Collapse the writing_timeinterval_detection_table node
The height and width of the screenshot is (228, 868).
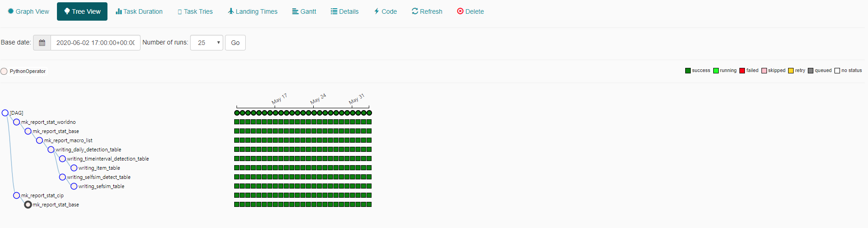click(x=62, y=159)
